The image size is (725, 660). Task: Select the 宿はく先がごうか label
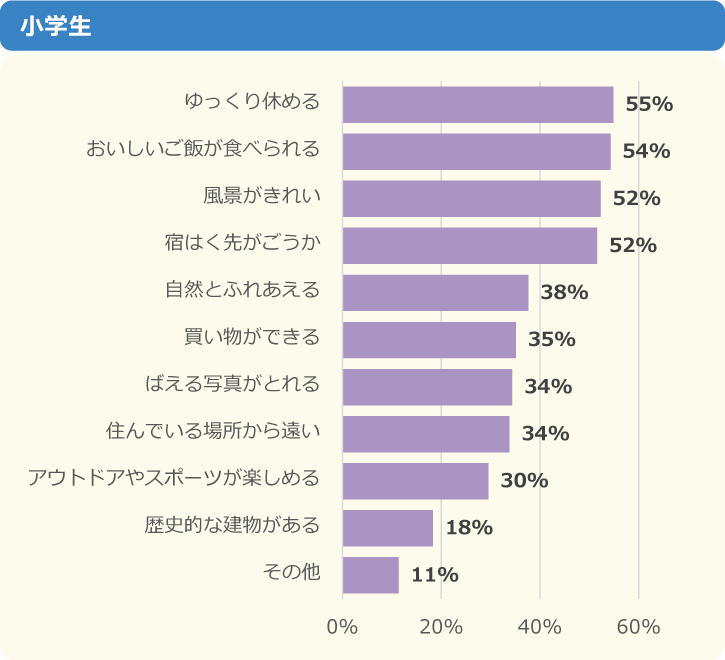242,243
